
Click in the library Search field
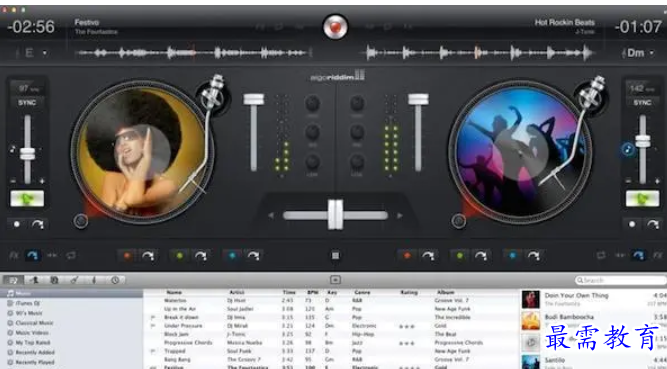[621, 280]
